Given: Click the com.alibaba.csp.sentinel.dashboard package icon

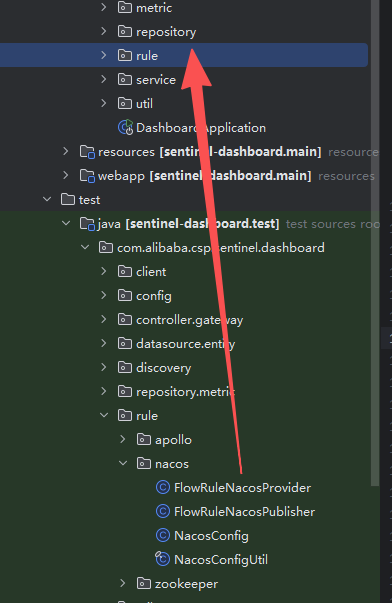Looking at the screenshot, I should 106,248.
